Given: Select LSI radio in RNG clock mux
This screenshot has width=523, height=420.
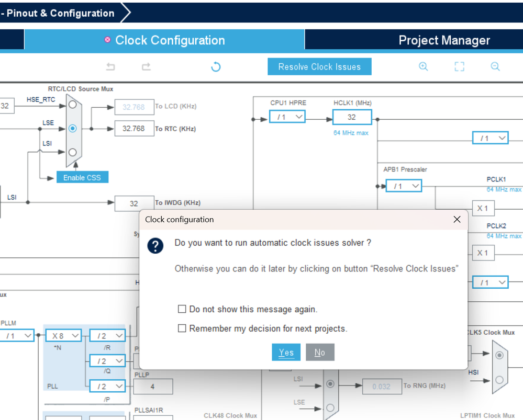Looking at the screenshot, I should (330, 384).
